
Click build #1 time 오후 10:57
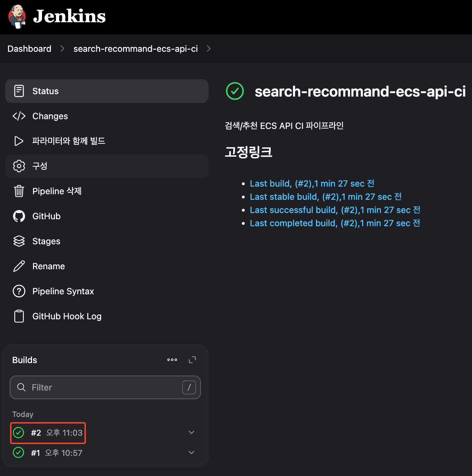pos(64,453)
